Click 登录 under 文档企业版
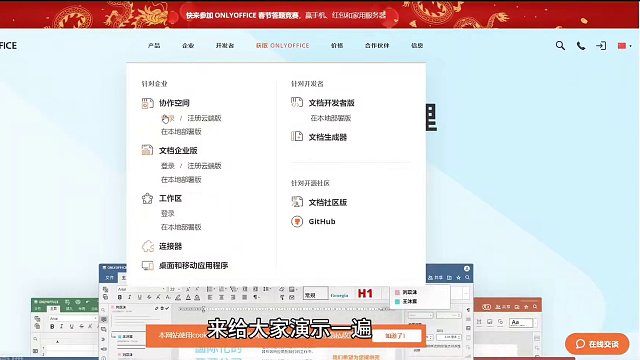The image size is (640, 360). click(x=168, y=166)
